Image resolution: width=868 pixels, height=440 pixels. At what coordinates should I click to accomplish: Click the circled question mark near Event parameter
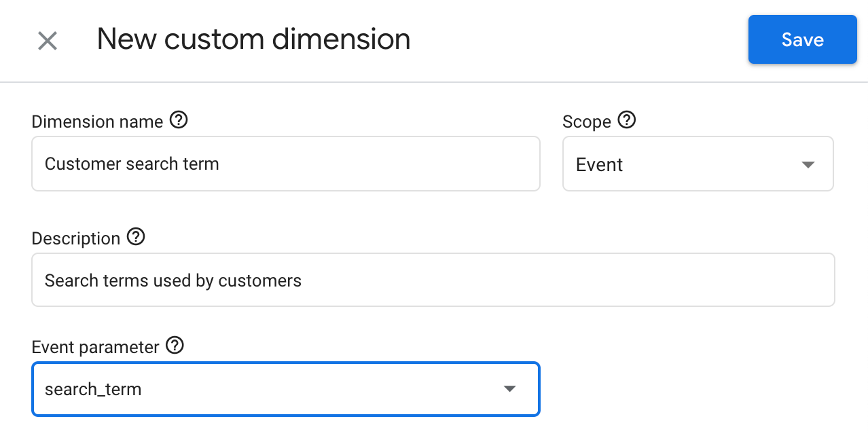point(175,345)
